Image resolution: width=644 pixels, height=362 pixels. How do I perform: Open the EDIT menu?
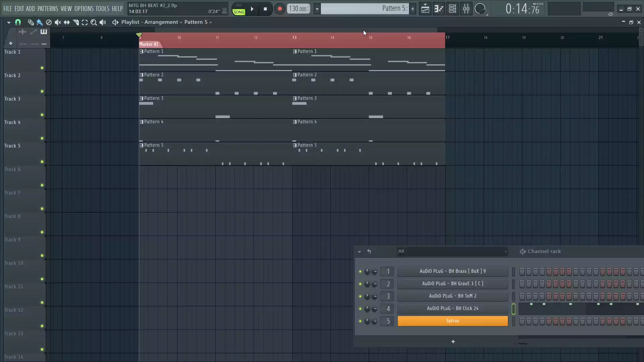pos(19,9)
